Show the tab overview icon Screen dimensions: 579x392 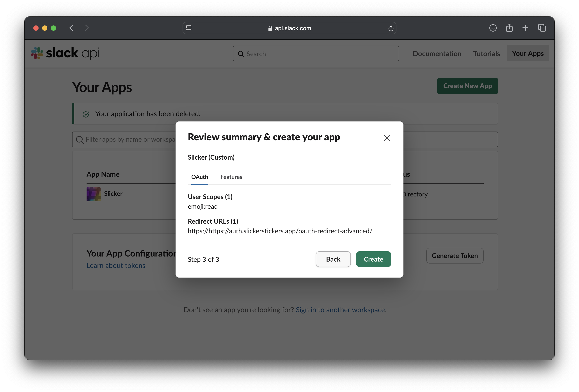542,28
